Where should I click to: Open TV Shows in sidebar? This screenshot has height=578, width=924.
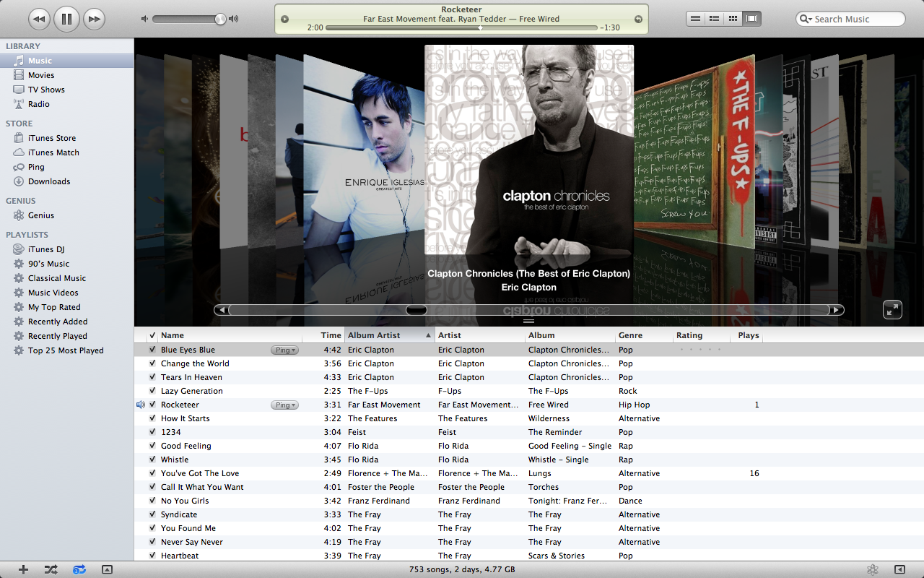66,90
